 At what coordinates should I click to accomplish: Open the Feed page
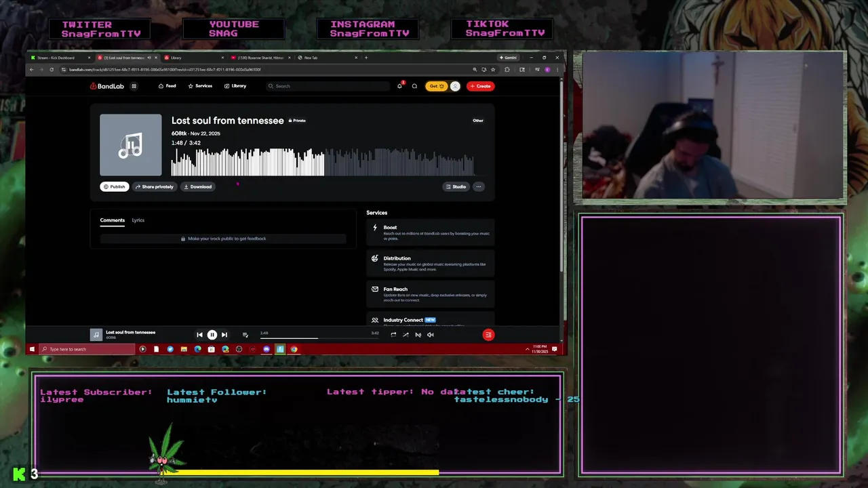tap(167, 86)
